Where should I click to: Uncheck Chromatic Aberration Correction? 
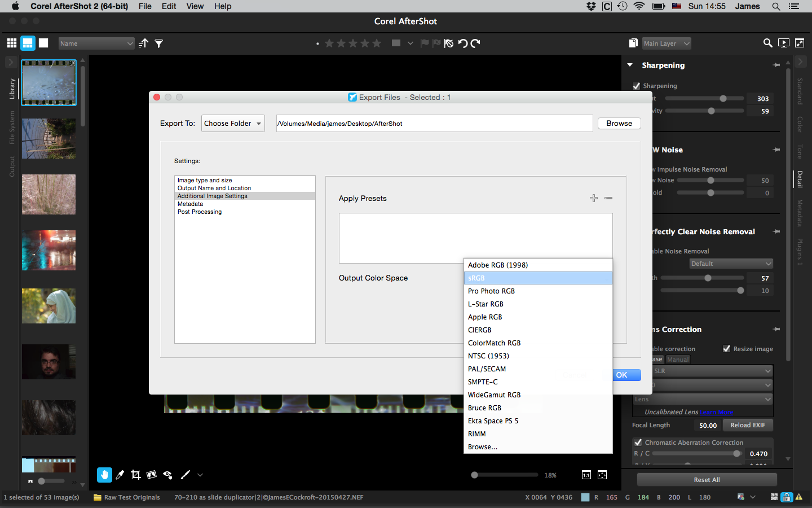pyautogui.click(x=638, y=443)
